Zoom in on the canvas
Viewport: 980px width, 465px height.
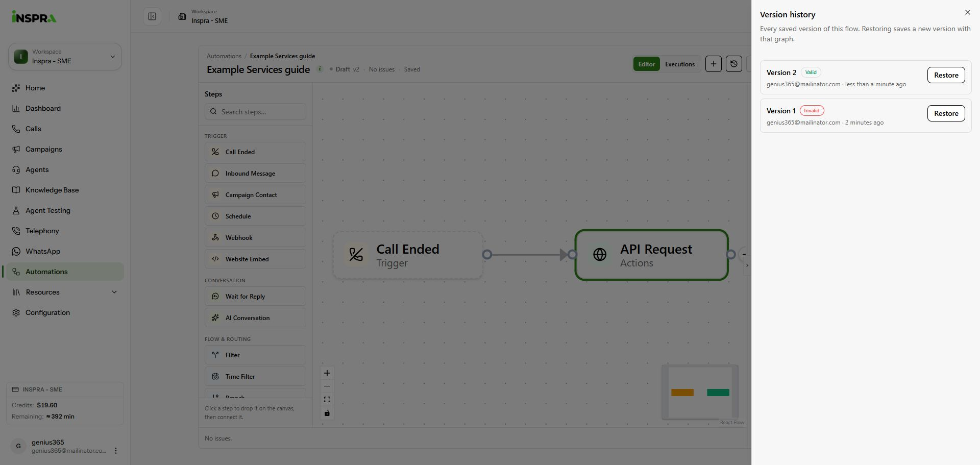327,373
